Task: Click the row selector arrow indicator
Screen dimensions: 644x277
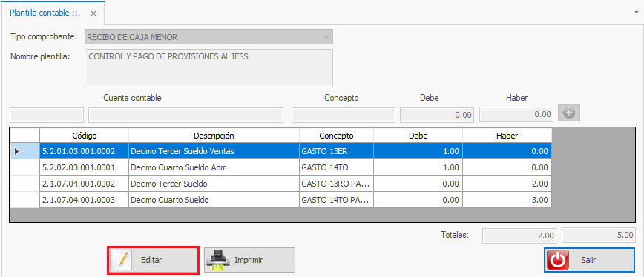Action: click(x=17, y=151)
